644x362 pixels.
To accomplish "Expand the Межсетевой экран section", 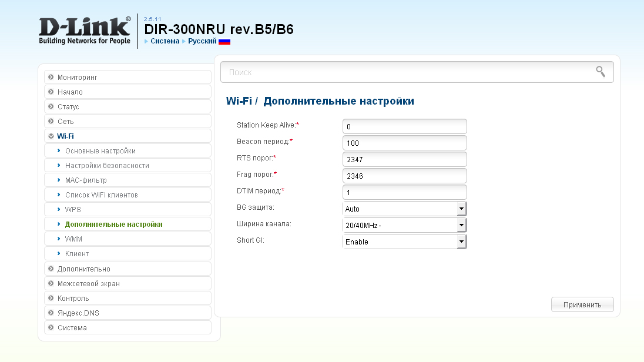I will click(x=128, y=283).
